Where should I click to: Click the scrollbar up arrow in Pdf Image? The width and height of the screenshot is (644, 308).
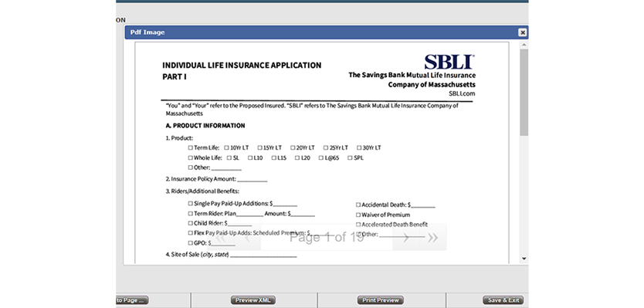tap(524, 45)
